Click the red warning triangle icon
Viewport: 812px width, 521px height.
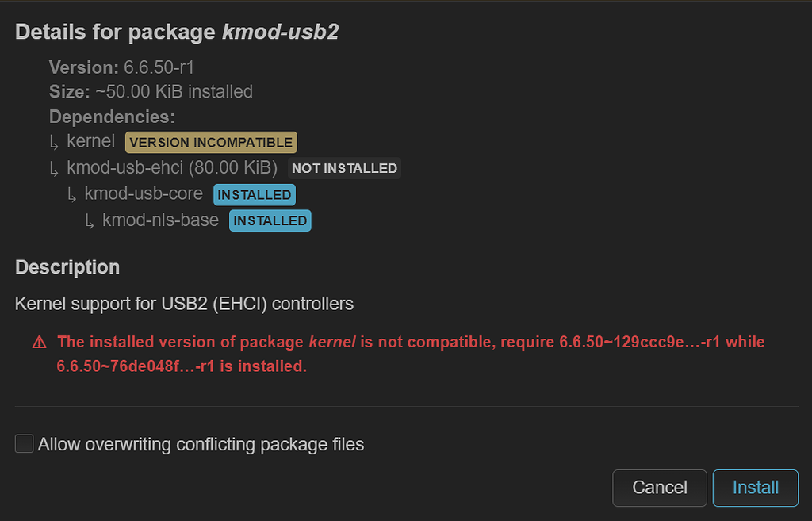point(39,343)
